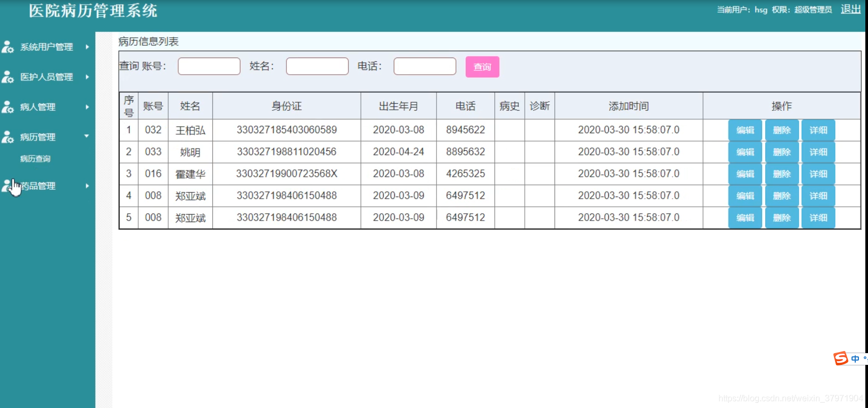Focus the 电话 search input field
This screenshot has width=868, height=408.
[x=425, y=66]
